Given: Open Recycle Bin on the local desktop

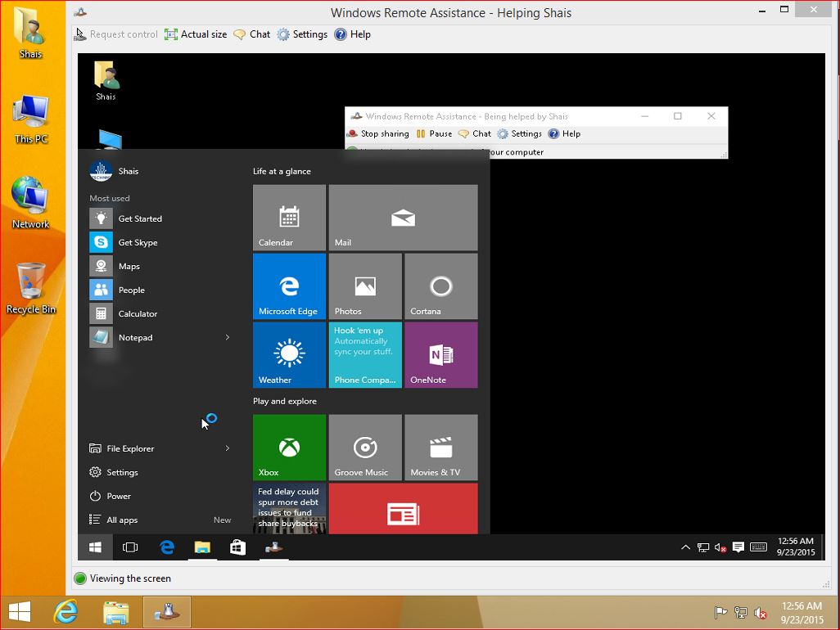Looking at the screenshot, I should coord(30,288).
